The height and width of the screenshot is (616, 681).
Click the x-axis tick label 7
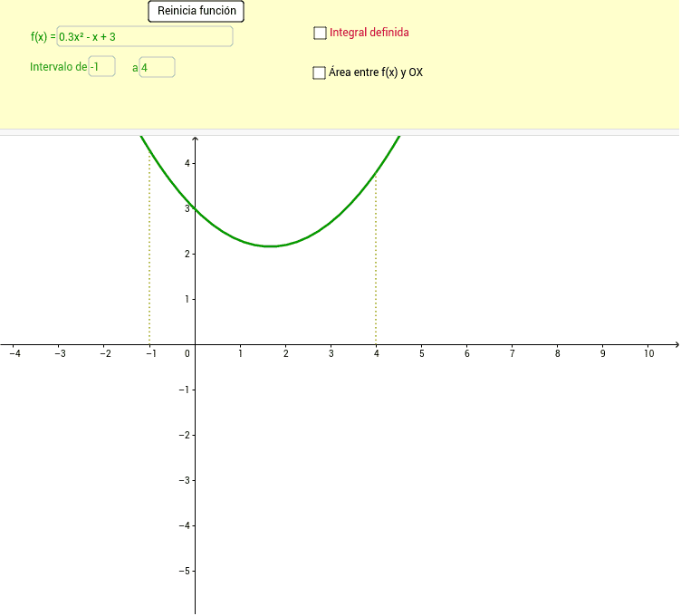(512, 353)
